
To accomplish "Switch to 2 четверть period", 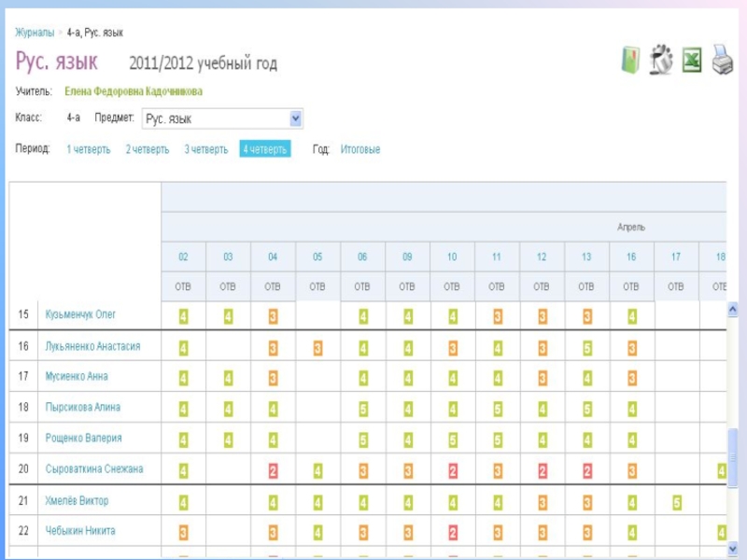I will point(148,149).
